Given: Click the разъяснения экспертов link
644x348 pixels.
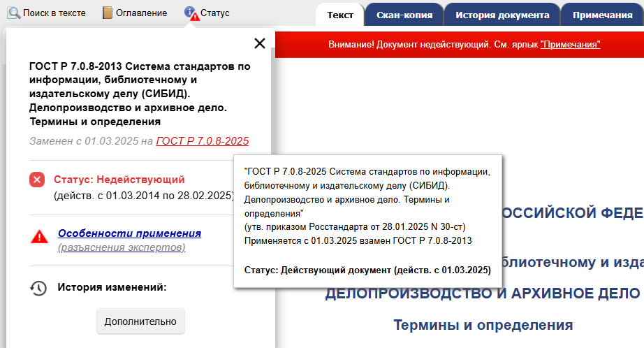Looking at the screenshot, I should point(122,247).
